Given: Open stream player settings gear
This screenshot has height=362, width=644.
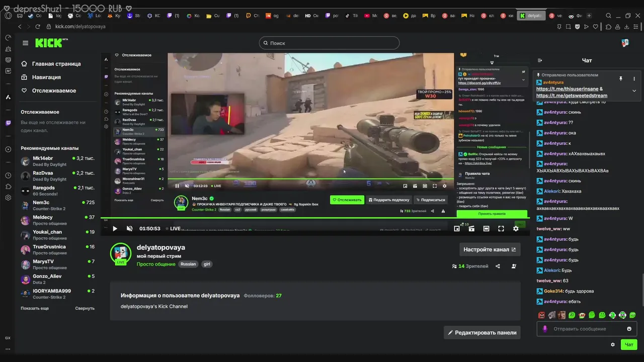Looking at the screenshot, I should point(516,228).
